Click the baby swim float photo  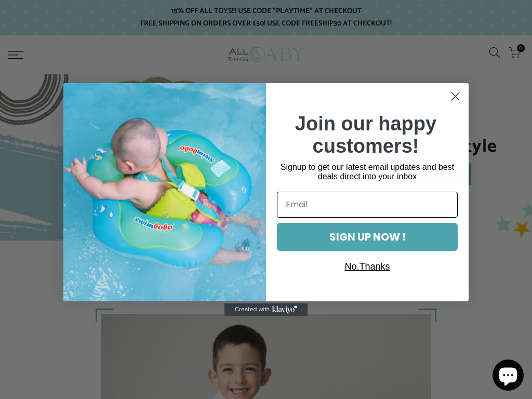(165, 192)
